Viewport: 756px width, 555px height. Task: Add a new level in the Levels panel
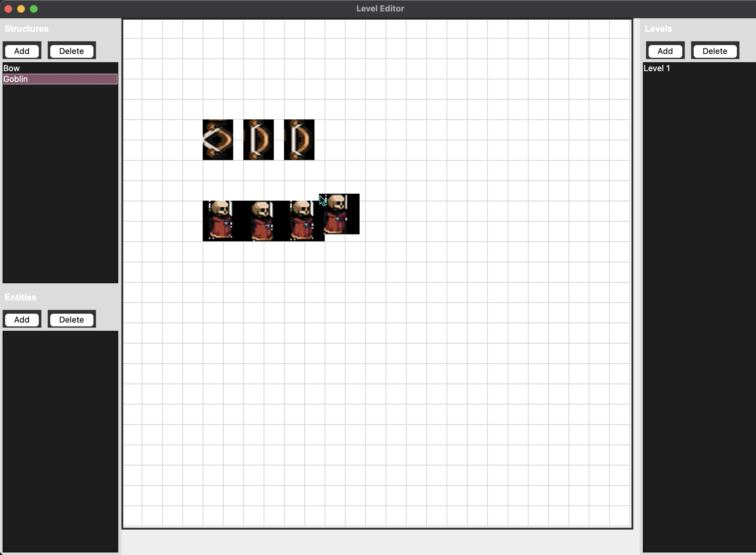pyautogui.click(x=665, y=51)
